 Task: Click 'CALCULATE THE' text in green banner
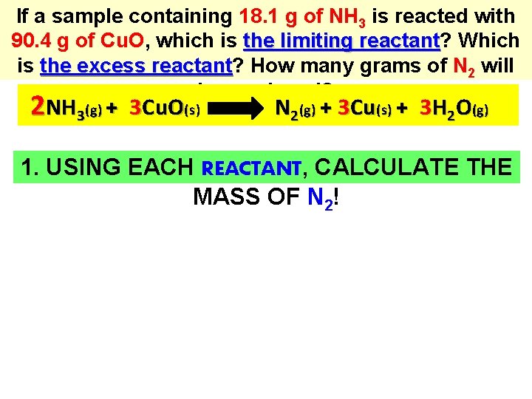coord(413,167)
